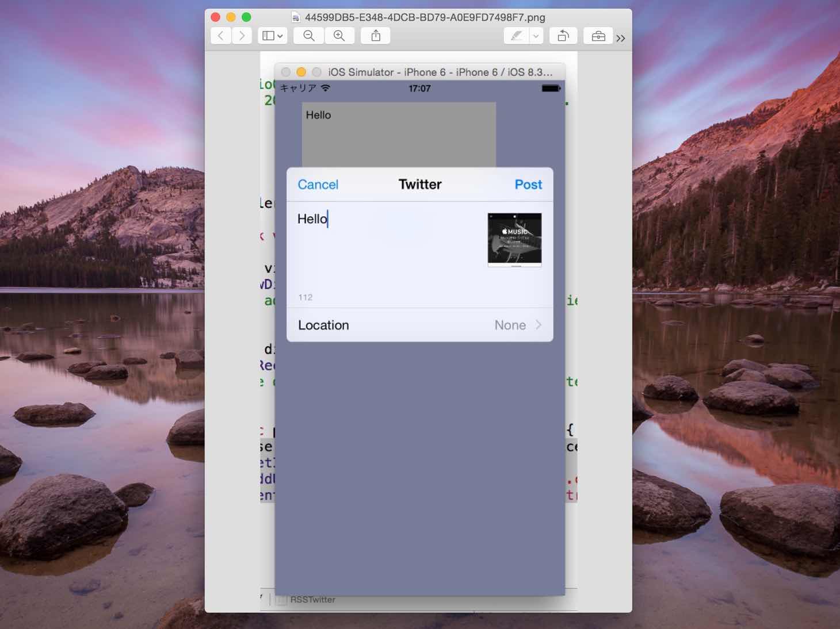Zoom out using the magnifier minus icon
840x629 pixels.
tap(309, 36)
